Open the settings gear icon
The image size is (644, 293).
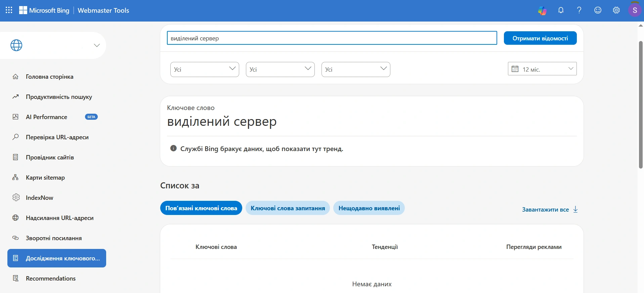(616, 10)
